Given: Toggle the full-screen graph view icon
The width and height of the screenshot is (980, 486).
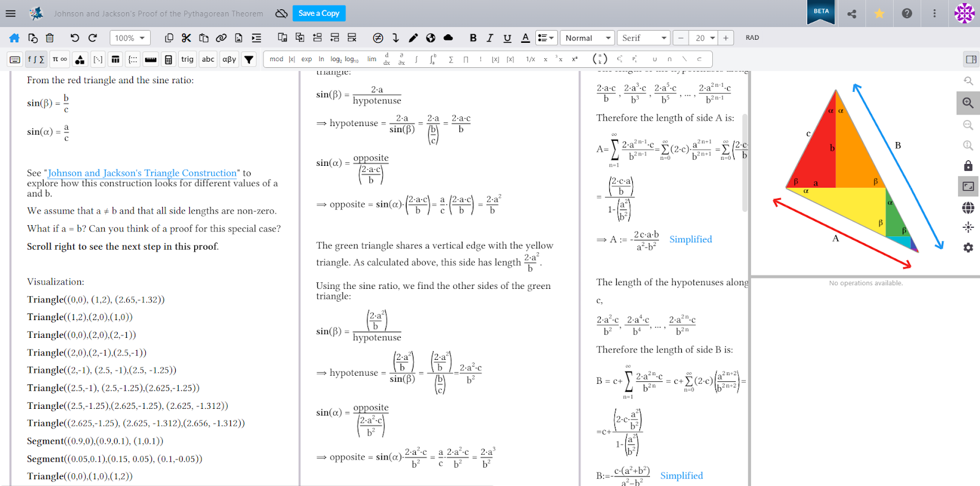Looking at the screenshot, I should 968,186.
